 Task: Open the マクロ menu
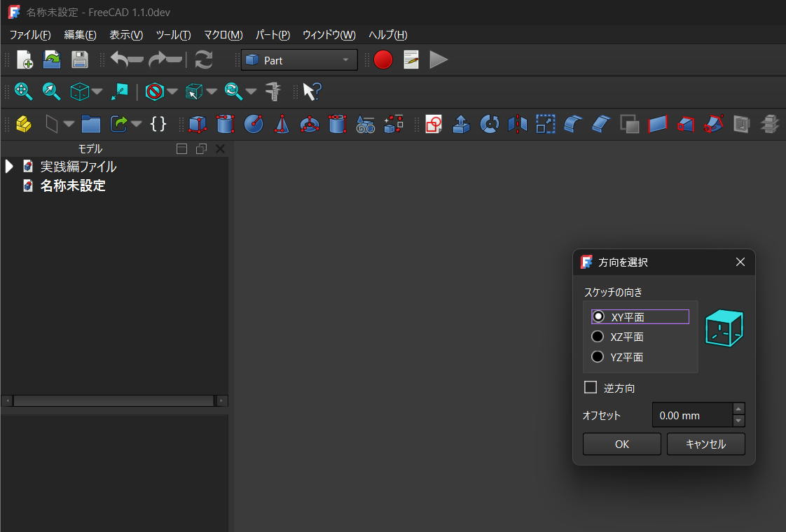pyautogui.click(x=223, y=35)
